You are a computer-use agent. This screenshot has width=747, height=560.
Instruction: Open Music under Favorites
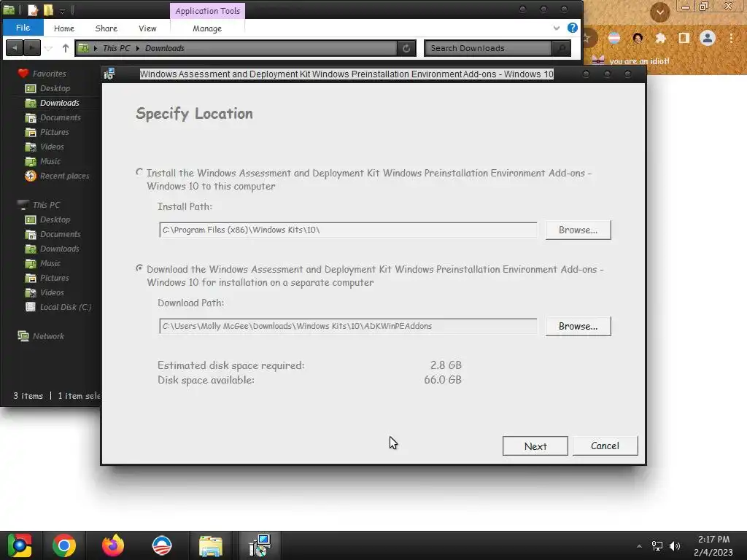coord(50,161)
